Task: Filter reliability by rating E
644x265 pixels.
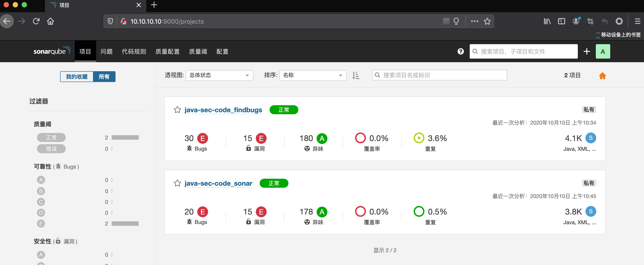Action: pos(41,224)
